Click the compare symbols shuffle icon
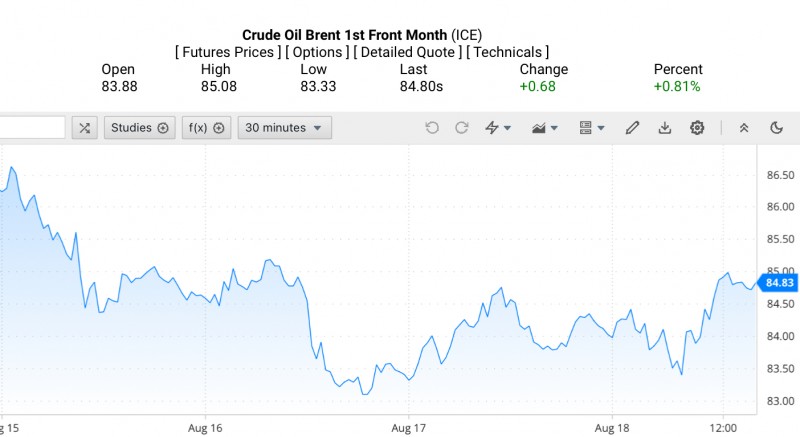 click(84, 128)
